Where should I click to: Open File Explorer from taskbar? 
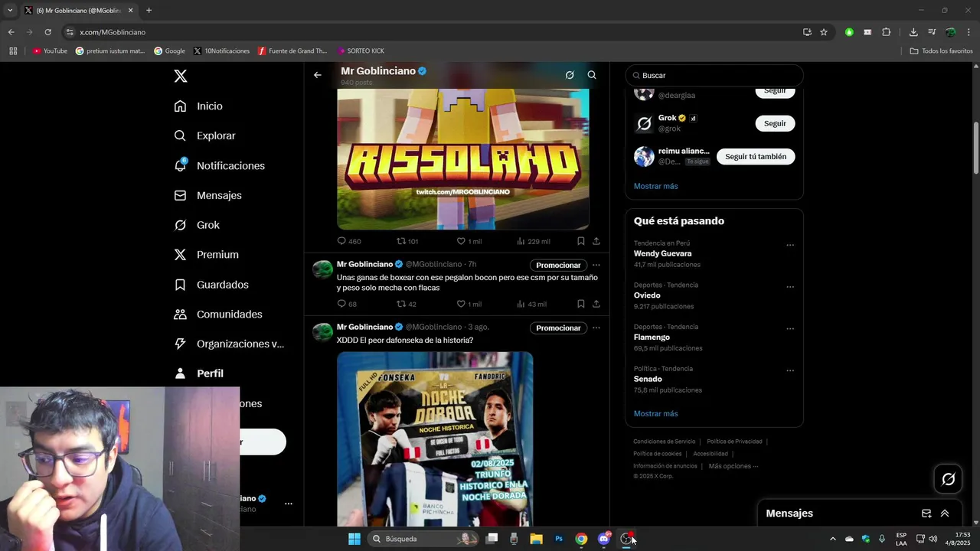coord(537,539)
